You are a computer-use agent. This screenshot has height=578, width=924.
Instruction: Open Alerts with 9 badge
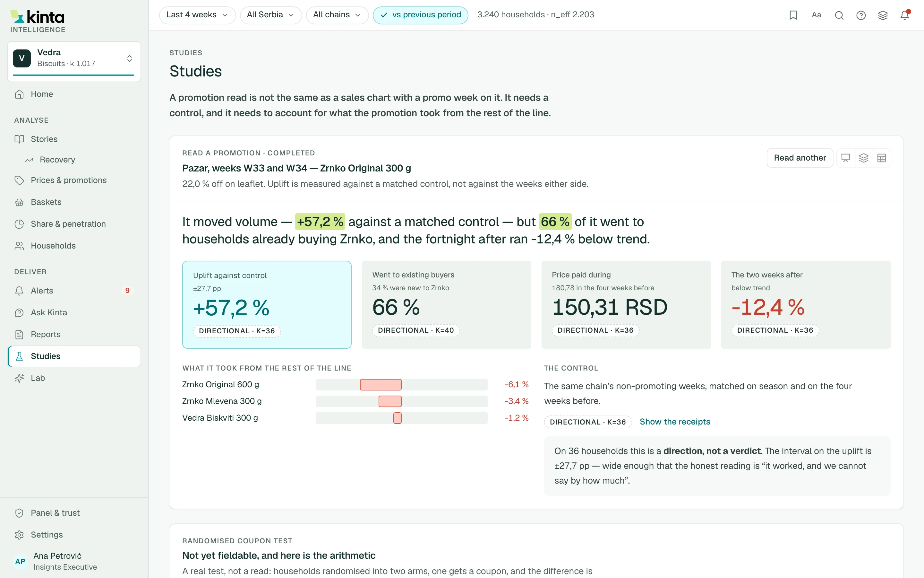click(74, 291)
